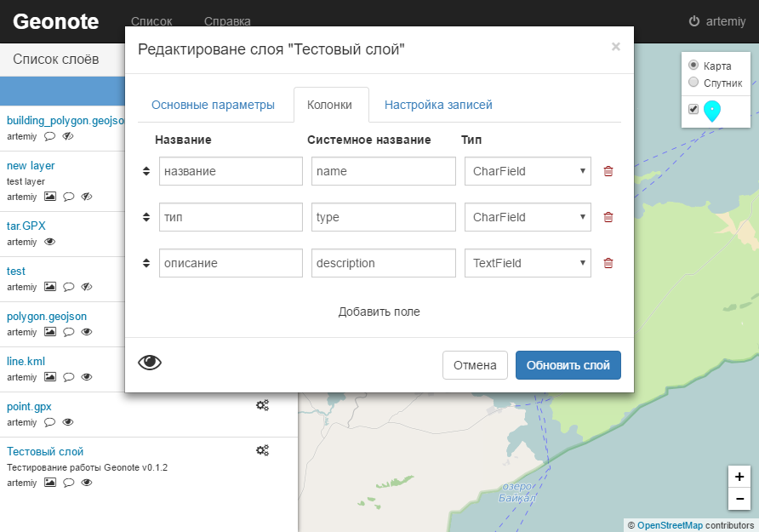Click the image icon of polygon.geojson
The height and width of the screenshot is (532, 759).
coord(50,332)
